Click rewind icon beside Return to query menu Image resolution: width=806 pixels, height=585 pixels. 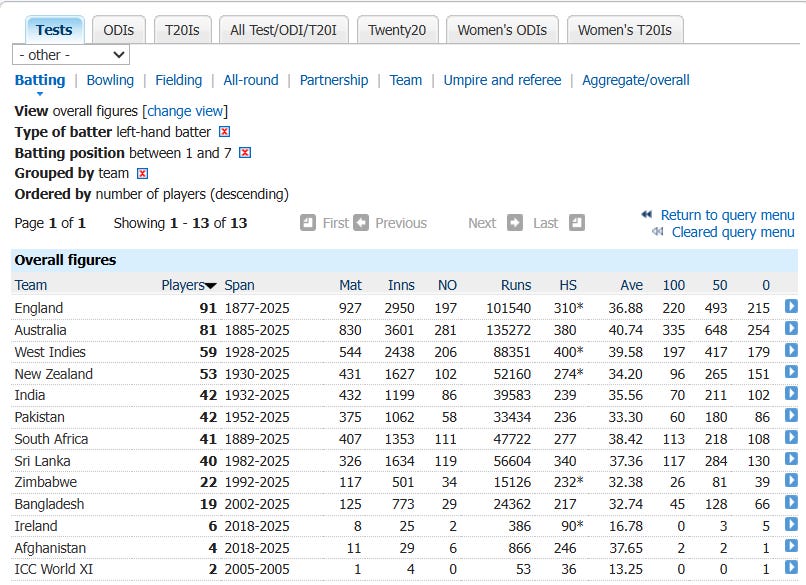point(647,214)
